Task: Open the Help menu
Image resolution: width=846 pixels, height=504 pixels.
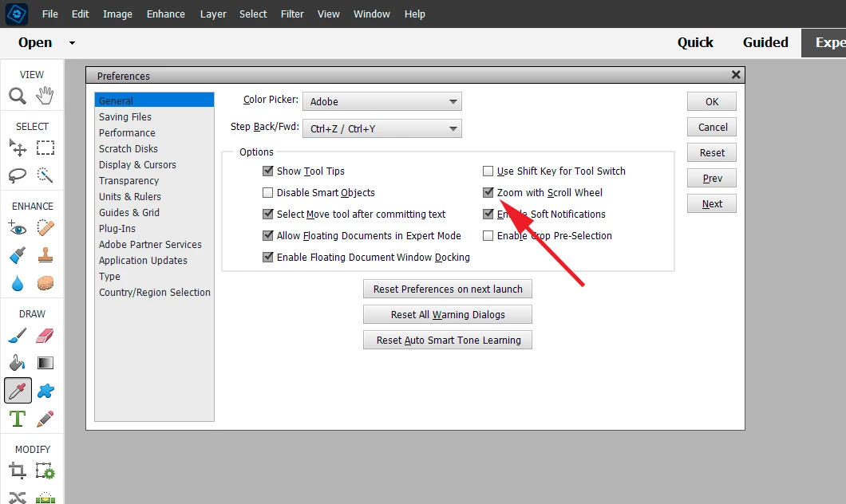Action: 415,14
